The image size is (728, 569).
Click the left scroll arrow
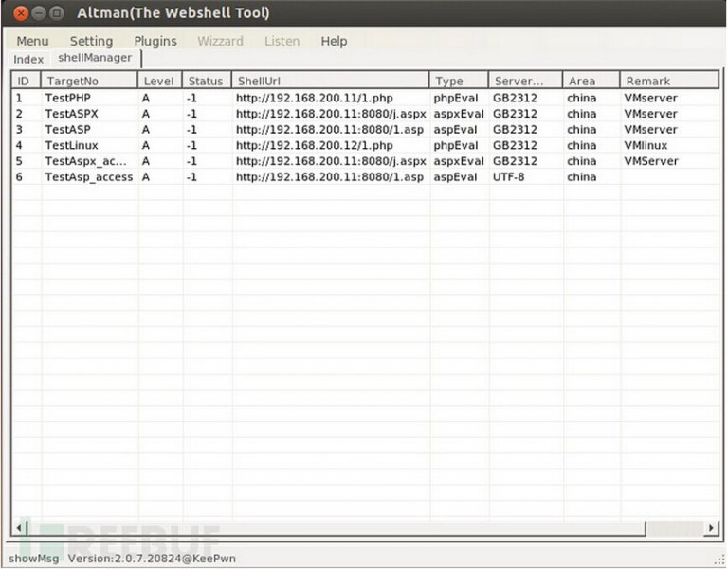[x=20, y=528]
